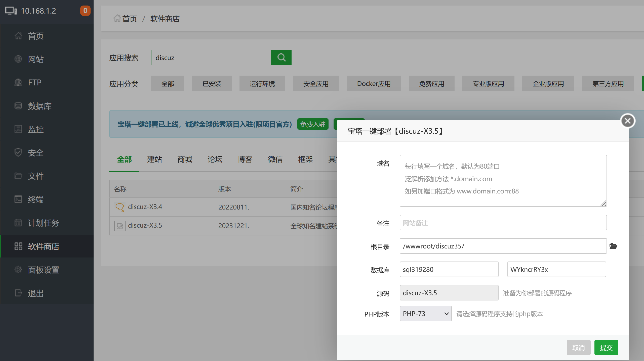Focus the database password field WYkncrRY3x
Viewport: 644px width, 361px height.
pyautogui.click(x=557, y=269)
